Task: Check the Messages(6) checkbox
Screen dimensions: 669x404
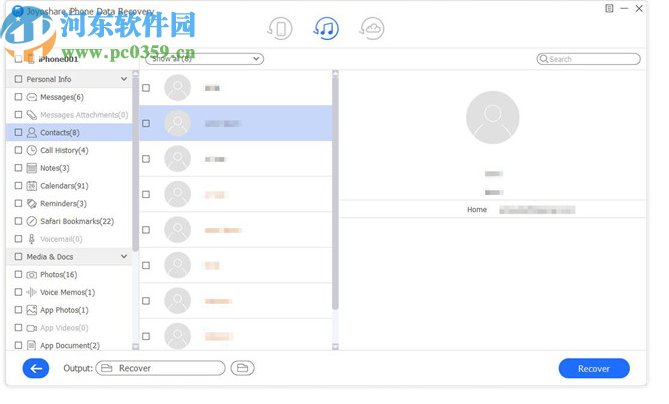Action: [x=18, y=97]
